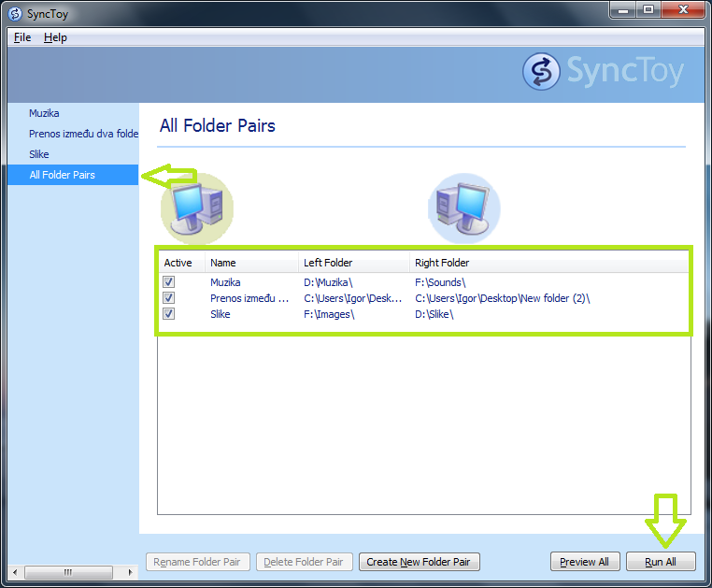Click the right folder computer icon

point(464,208)
